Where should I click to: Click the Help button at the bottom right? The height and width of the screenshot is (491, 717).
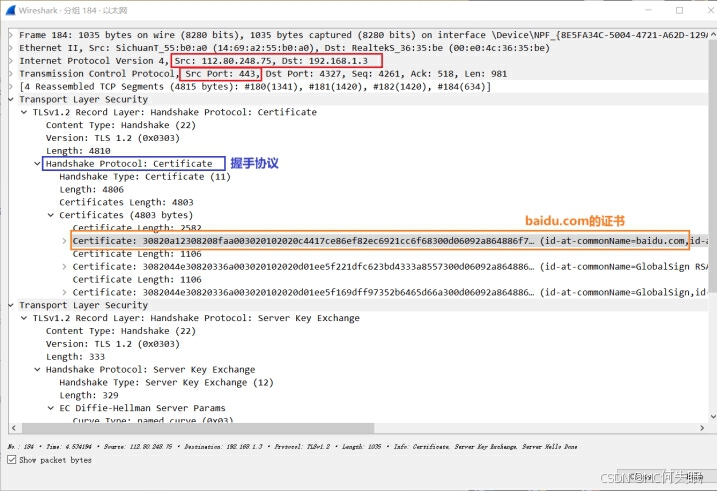[x=690, y=476]
